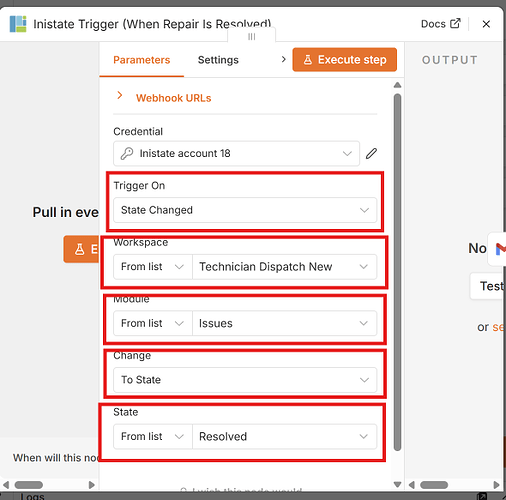Click the output pane scroll right arrow
506x500 pixels.
coord(496,485)
